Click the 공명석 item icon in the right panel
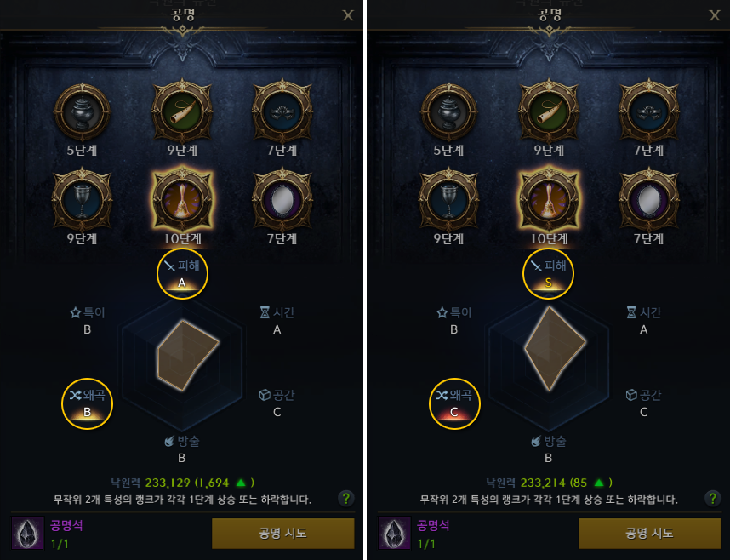Screen dimensions: 730x560 pos(394,533)
